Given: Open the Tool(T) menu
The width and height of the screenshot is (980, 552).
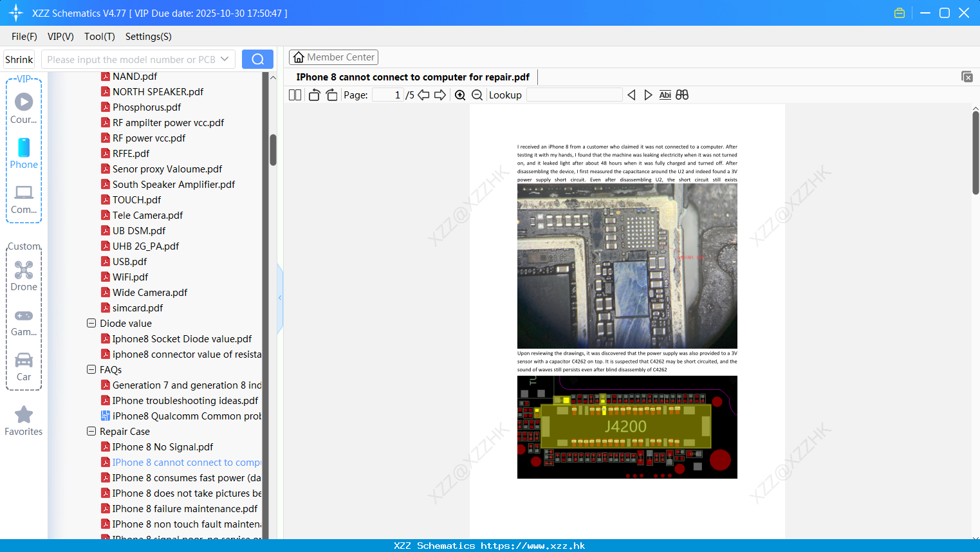Looking at the screenshot, I should click(x=100, y=37).
